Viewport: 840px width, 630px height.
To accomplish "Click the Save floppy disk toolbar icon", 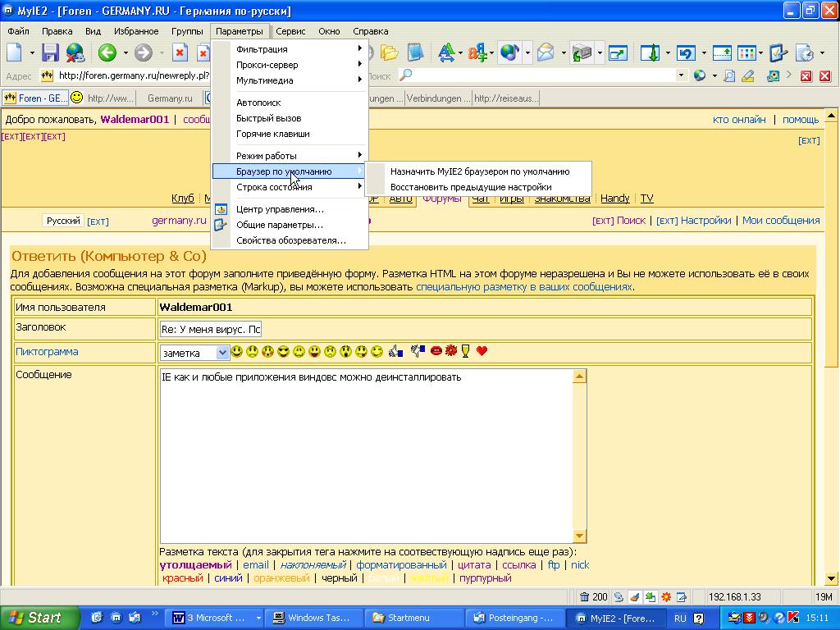I will coord(50,52).
